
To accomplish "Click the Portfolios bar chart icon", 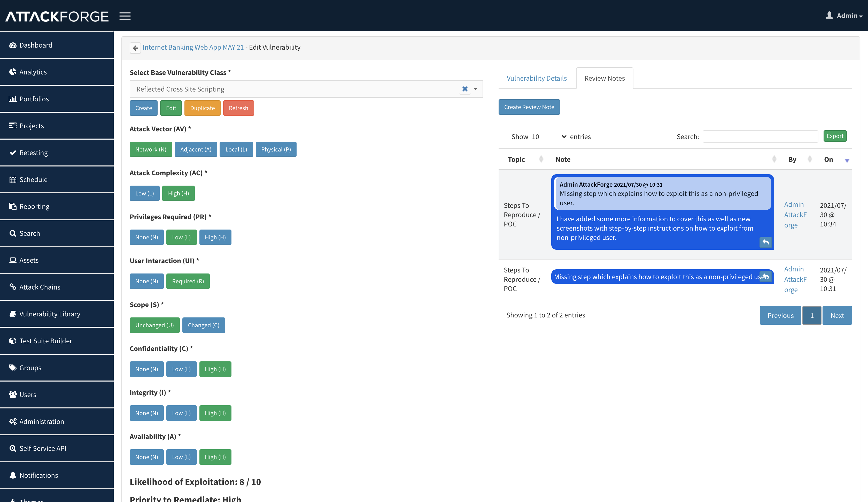I will click(x=13, y=98).
